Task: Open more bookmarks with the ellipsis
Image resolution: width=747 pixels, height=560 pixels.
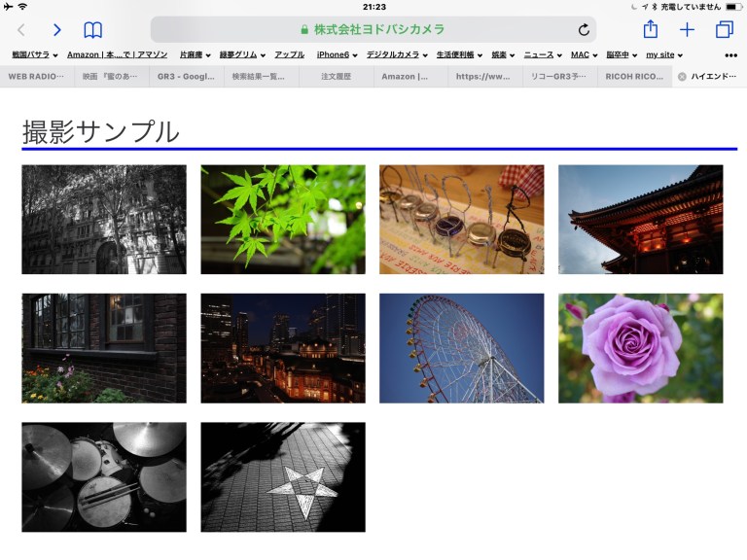Action: (x=730, y=55)
